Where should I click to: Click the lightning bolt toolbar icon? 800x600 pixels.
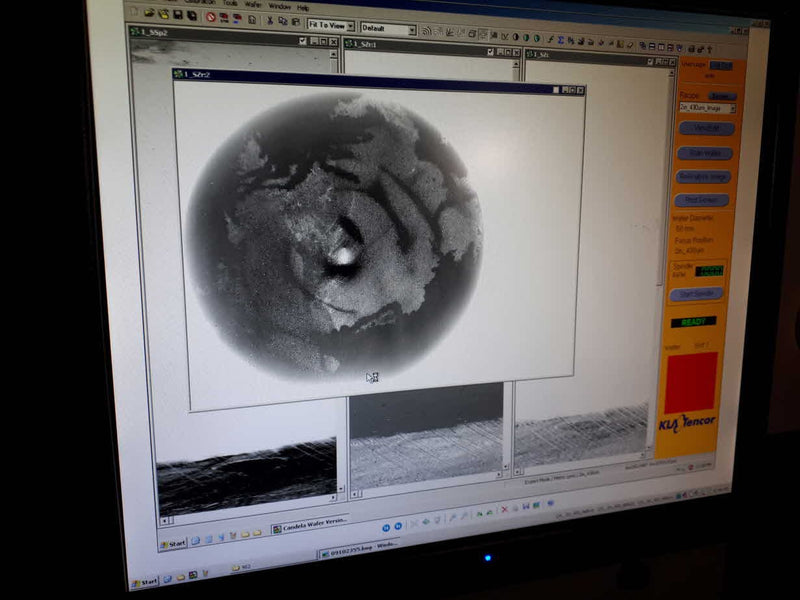[551, 39]
